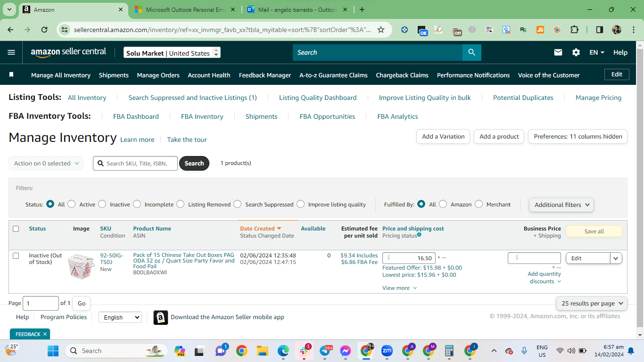The width and height of the screenshot is (644, 362).
Task: Open a new browser tab
Action: tap(362, 9)
